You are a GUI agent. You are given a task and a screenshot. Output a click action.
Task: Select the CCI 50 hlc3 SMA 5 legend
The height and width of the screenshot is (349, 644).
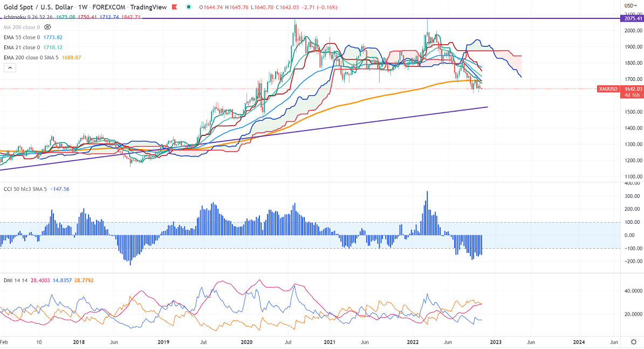[x=25, y=189]
